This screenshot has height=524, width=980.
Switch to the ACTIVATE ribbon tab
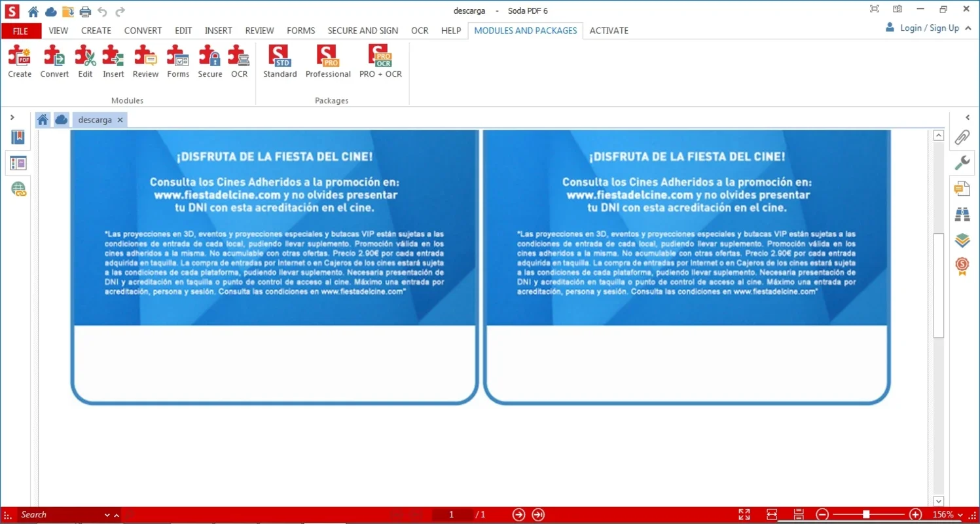pos(609,31)
